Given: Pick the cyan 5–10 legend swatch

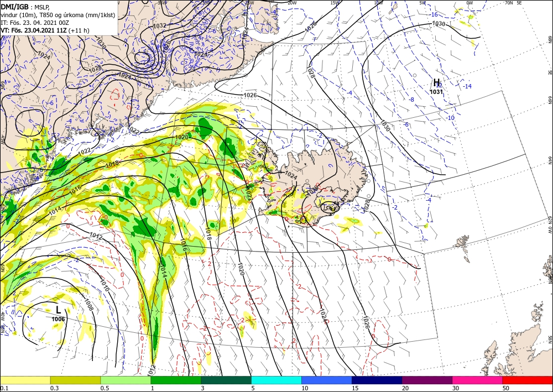Looking at the screenshot, I should click(x=276, y=380).
